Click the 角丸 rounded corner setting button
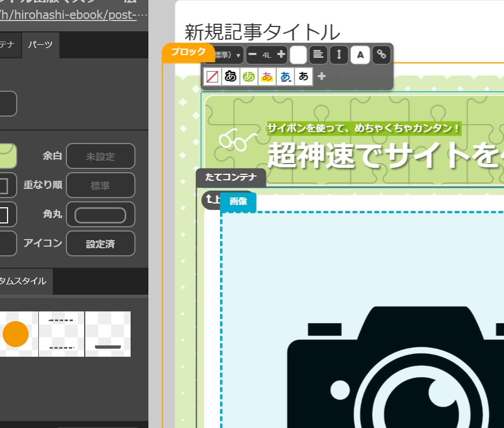 [x=100, y=215]
